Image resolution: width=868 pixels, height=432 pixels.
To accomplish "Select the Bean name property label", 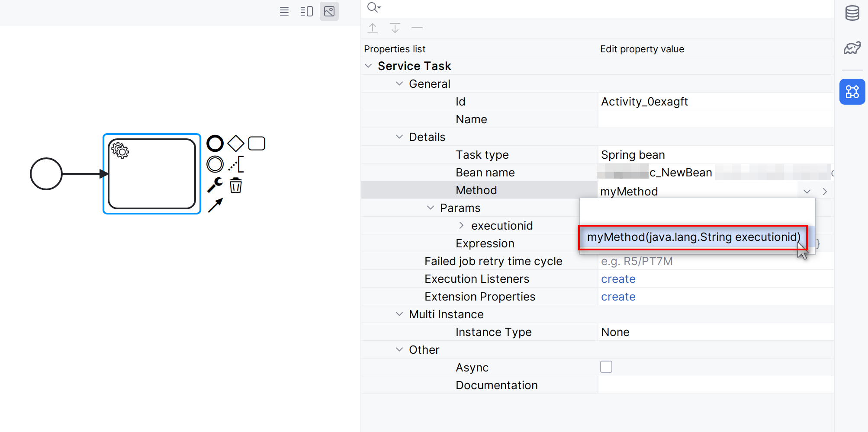I will (485, 173).
